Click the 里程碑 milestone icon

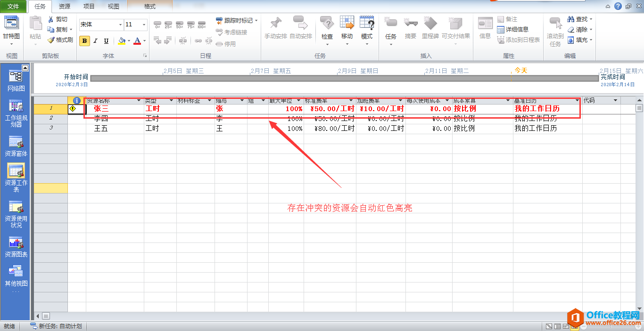pyautogui.click(x=430, y=23)
